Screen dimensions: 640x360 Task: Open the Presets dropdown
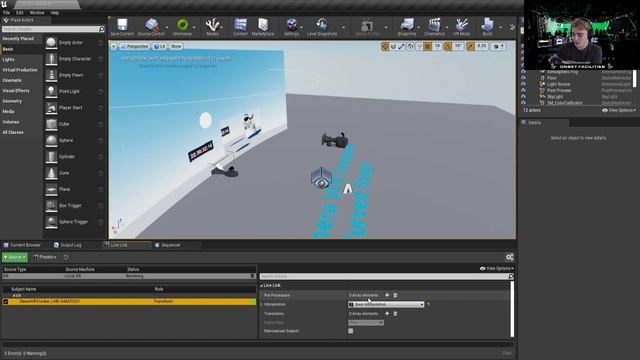[x=45, y=257]
